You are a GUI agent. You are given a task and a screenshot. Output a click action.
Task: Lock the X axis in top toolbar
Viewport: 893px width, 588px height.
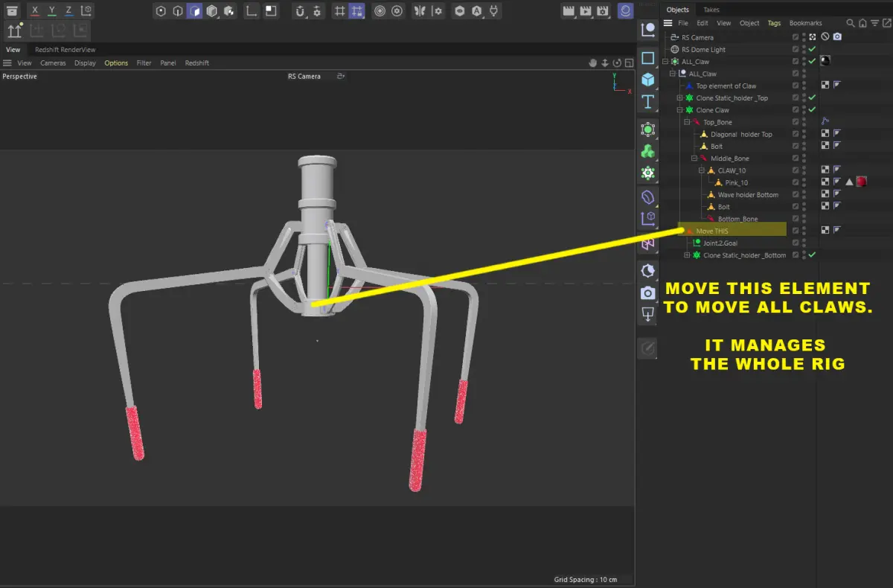(x=35, y=10)
